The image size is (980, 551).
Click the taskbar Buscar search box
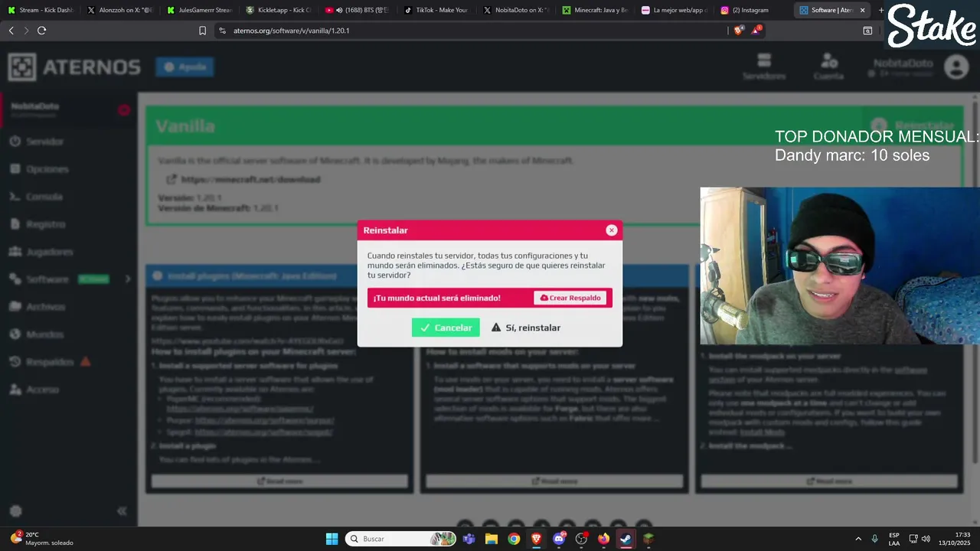click(400, 539)
